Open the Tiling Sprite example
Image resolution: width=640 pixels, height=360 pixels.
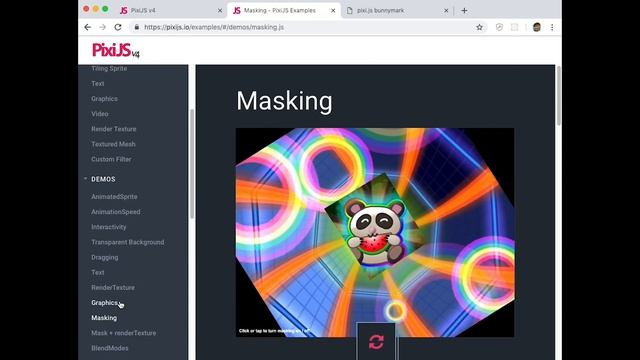tap(109, 69)
